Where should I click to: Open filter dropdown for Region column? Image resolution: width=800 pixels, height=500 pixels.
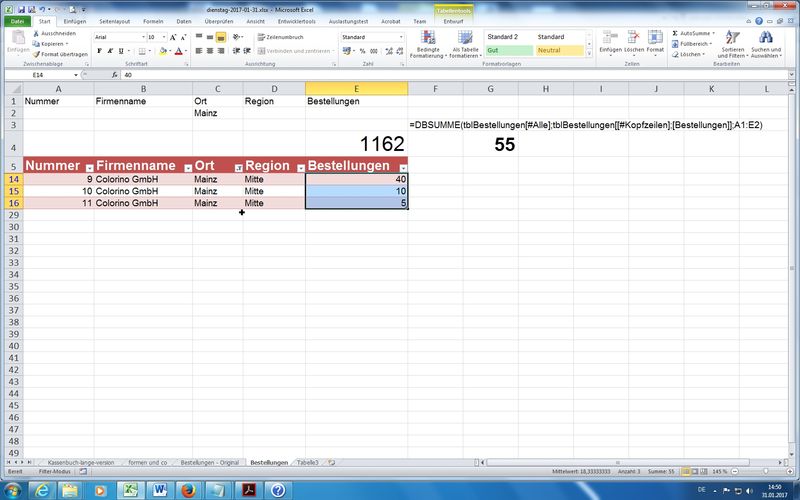[x=301, y=168]
